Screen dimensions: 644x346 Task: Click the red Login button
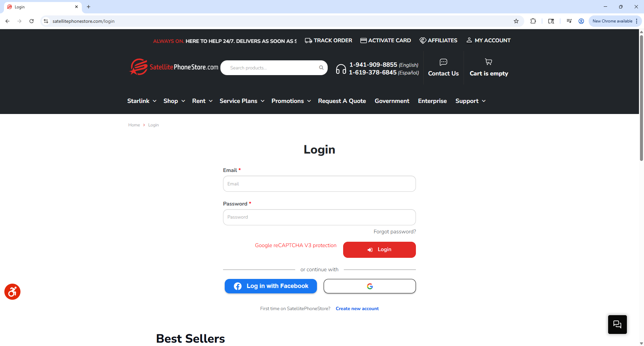(379, 250)
